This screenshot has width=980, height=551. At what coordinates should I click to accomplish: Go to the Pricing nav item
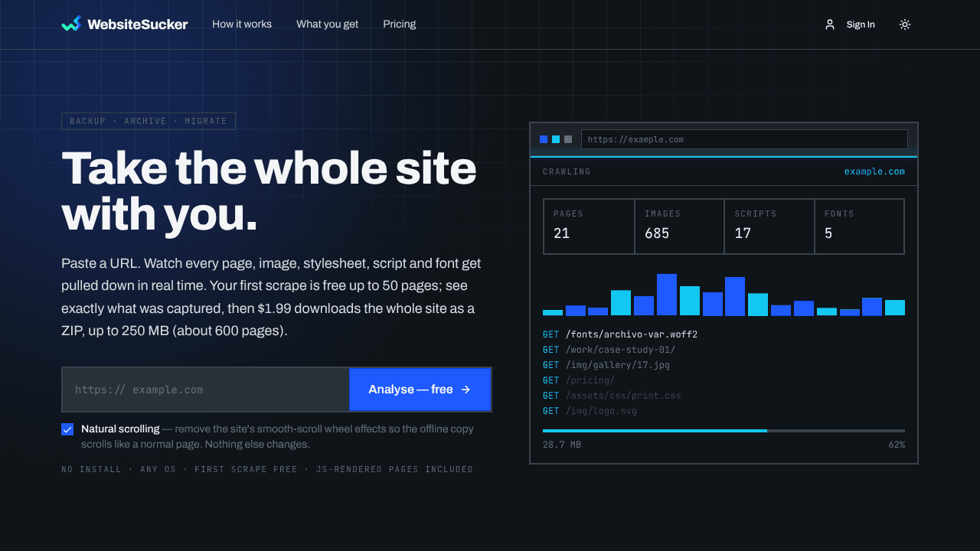(x=400, y=24)
